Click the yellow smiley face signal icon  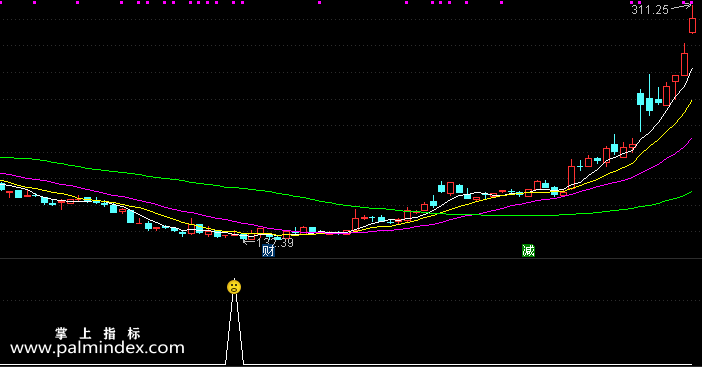234,286
